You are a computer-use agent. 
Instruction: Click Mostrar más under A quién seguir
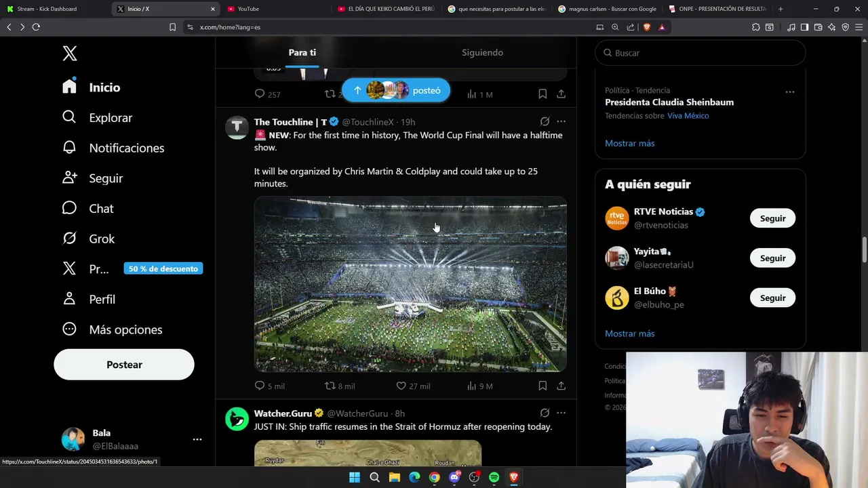(630, 333)
